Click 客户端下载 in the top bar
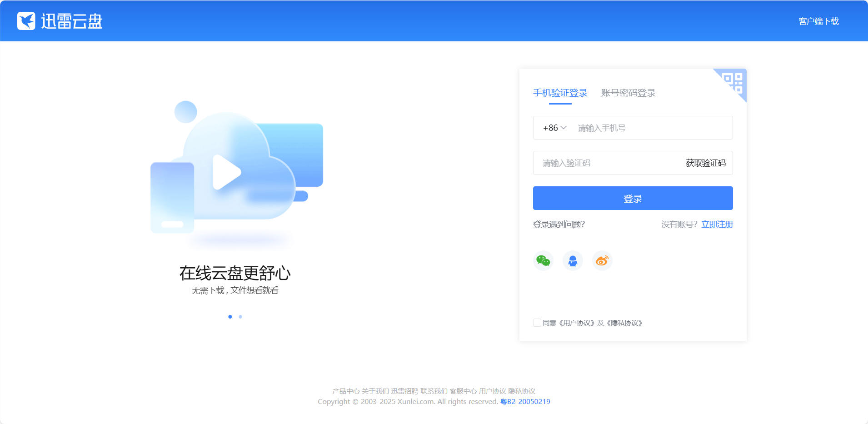 pos(818,21)
